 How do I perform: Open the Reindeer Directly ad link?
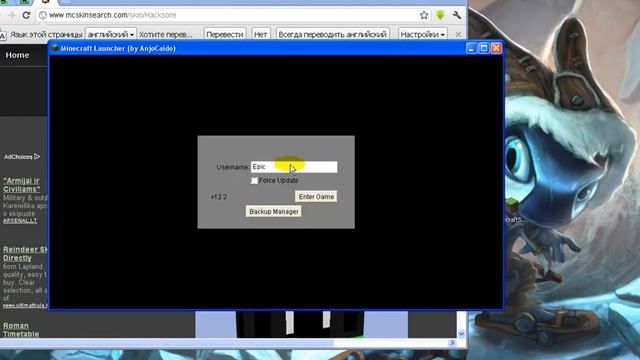tap(25, 253)
